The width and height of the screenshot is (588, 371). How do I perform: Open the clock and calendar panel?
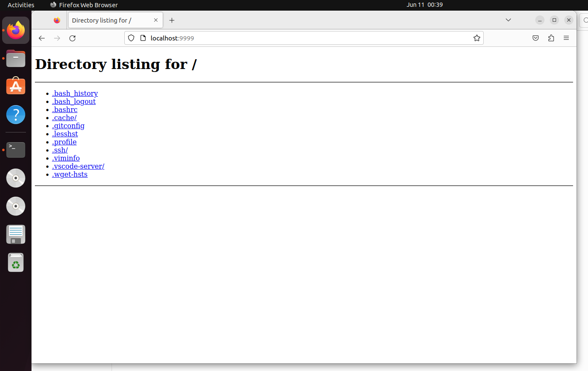(x=425, y=5)
